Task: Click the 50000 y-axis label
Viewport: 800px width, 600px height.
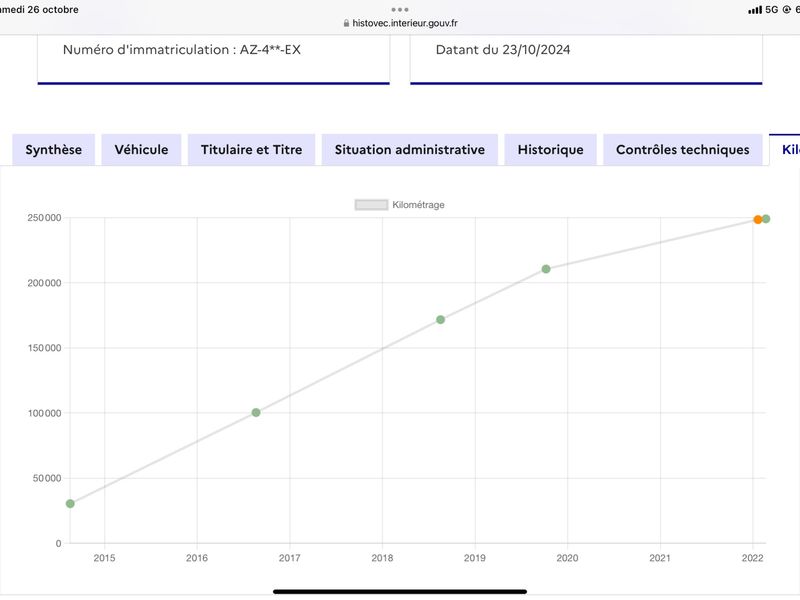Action: (x=47, y=478)
